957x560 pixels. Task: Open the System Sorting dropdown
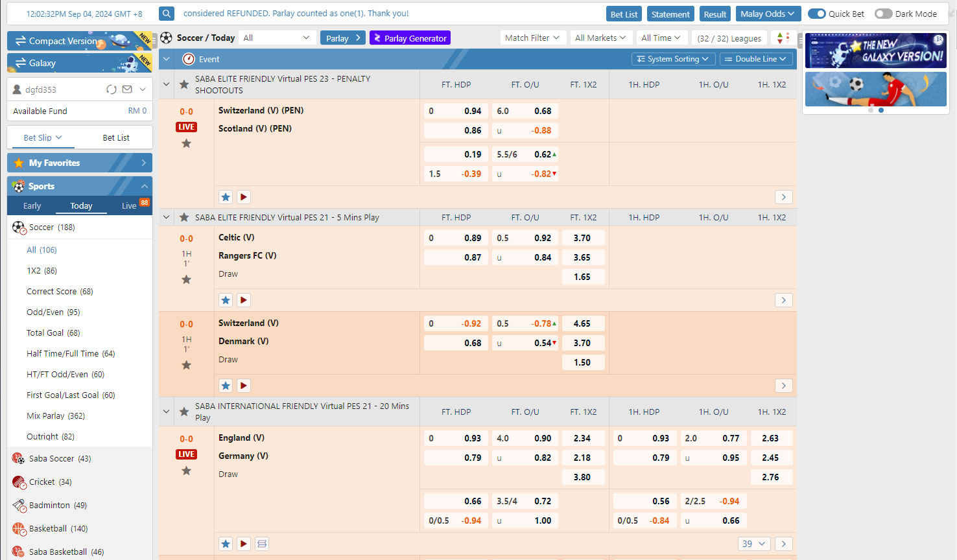click(x=673, y=59)
